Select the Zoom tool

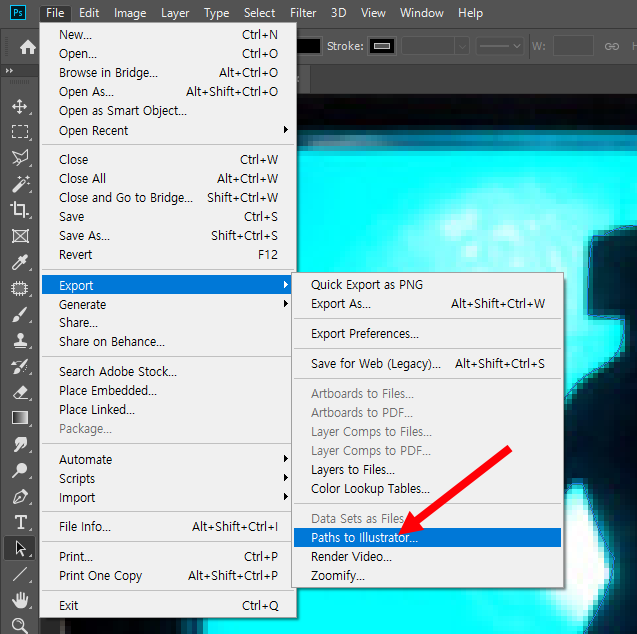[x=20, y=625]
